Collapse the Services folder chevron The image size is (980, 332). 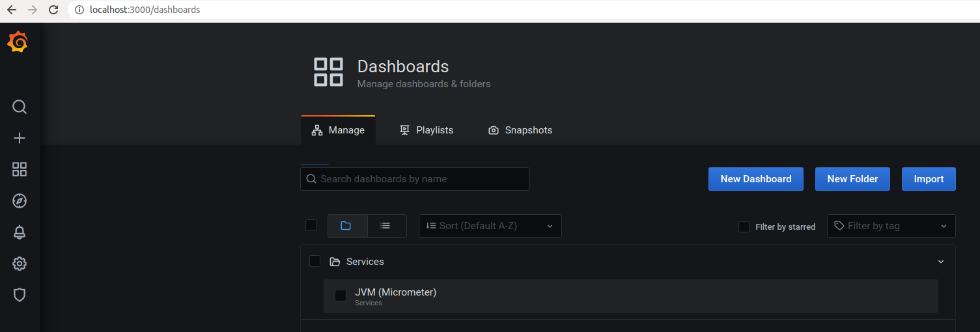(x=941, y=262)
